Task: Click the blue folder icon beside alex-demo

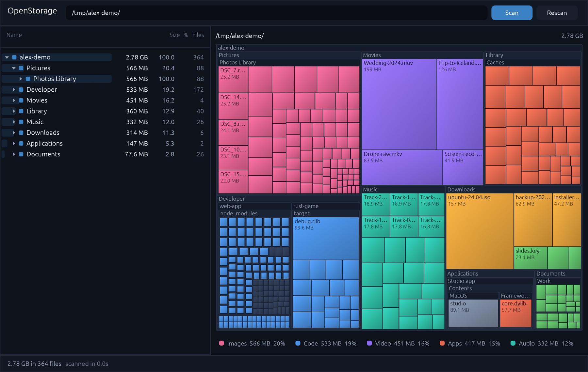Action: tap(14, 57)
